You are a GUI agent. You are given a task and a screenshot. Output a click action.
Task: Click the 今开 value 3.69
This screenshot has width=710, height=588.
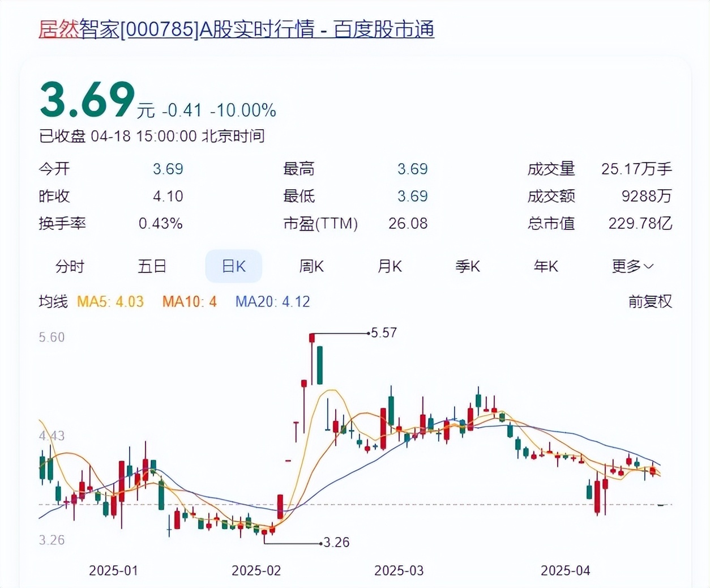coord(168,169)
